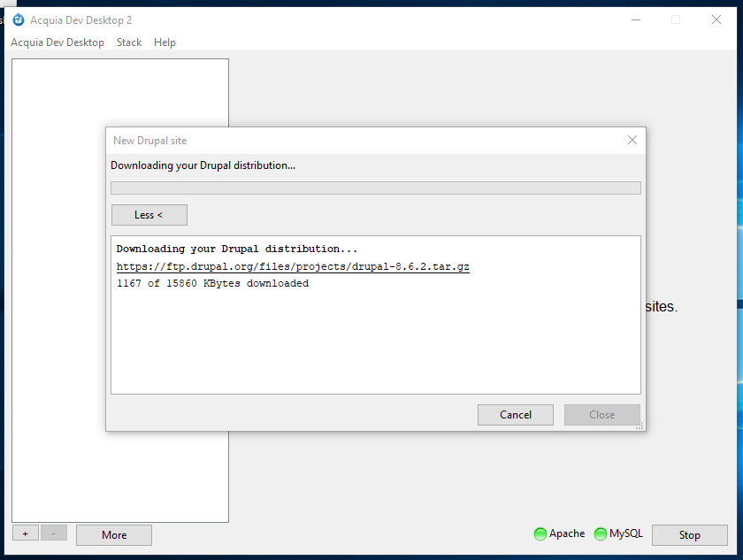
Task: Close the New Drupal site dialog
Action: point(632,140)
